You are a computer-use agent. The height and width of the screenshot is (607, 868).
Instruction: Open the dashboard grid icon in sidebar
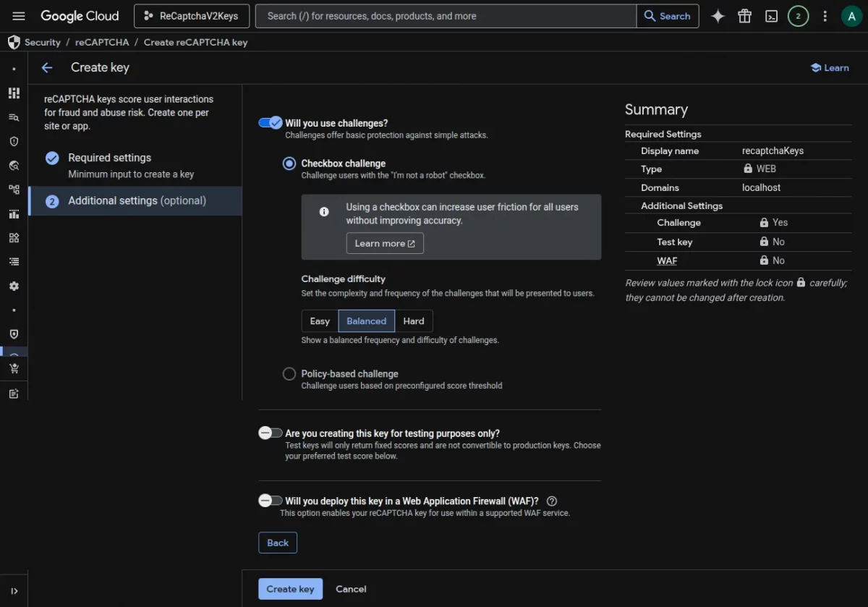click(x=14, y=93)
